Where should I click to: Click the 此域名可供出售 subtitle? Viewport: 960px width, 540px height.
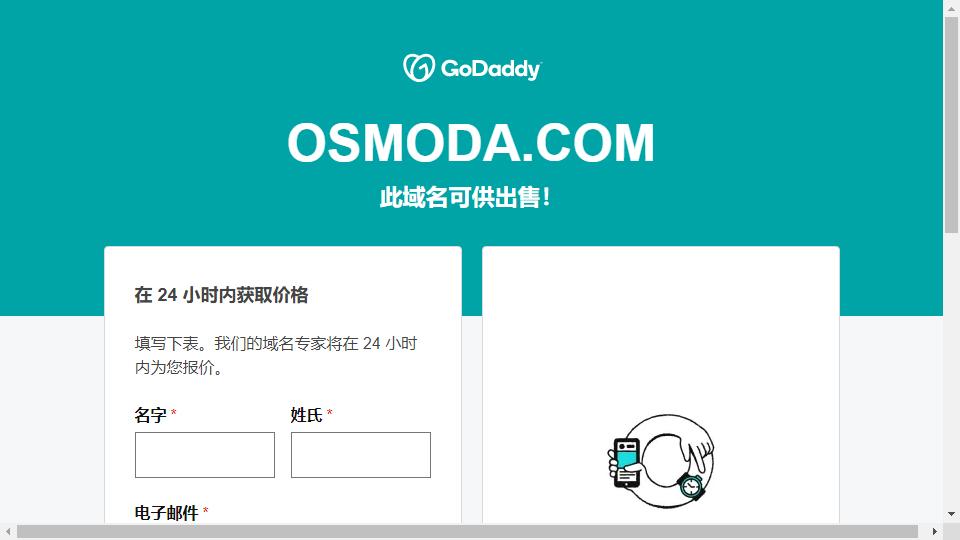tap(465, 198)
